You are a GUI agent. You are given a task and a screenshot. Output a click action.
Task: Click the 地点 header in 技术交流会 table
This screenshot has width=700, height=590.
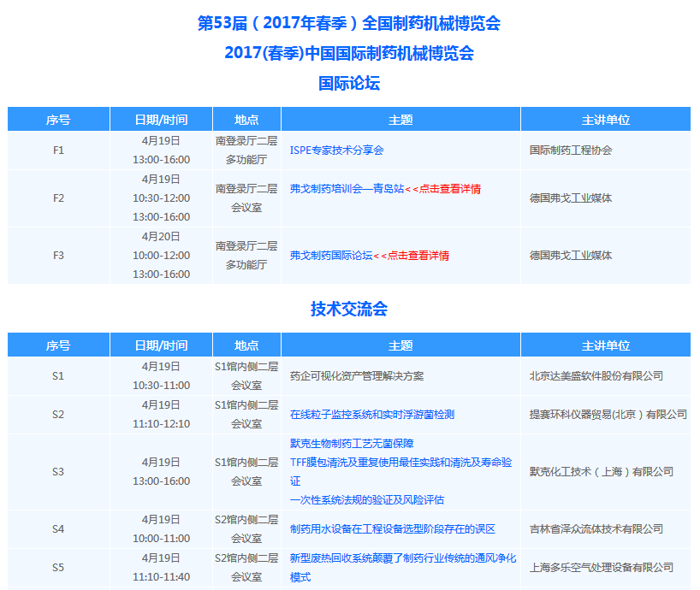246,345
